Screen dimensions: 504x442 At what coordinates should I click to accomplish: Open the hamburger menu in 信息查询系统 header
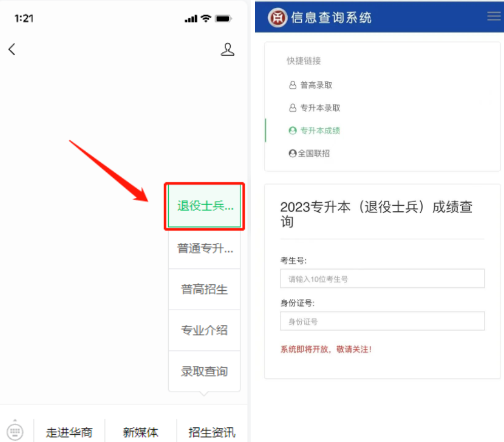493,16
